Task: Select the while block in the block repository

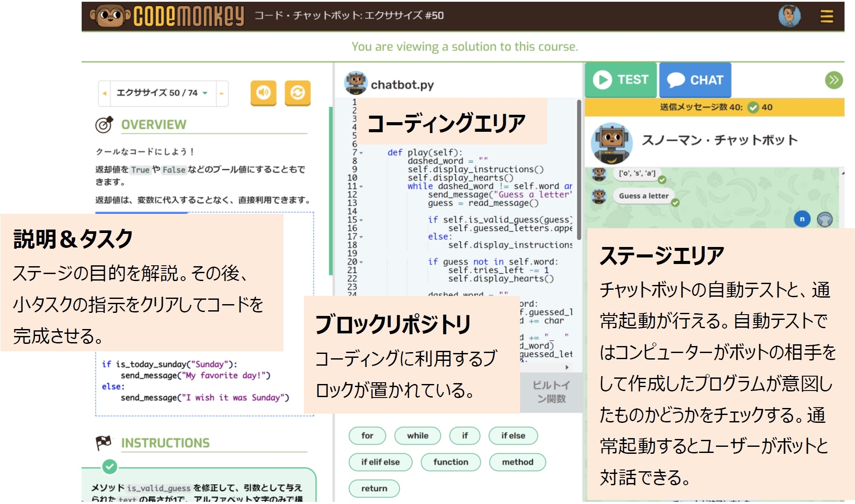Action: point(417,435)
